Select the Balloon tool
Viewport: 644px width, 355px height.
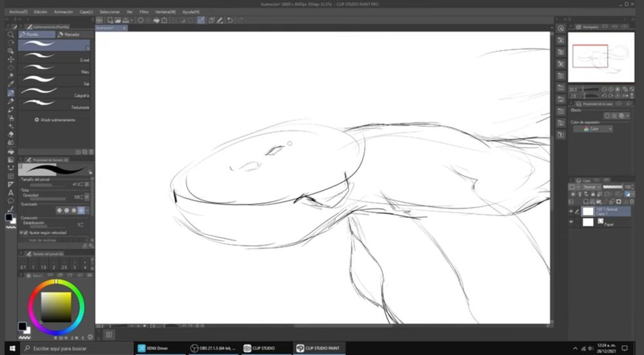point(11,201)
